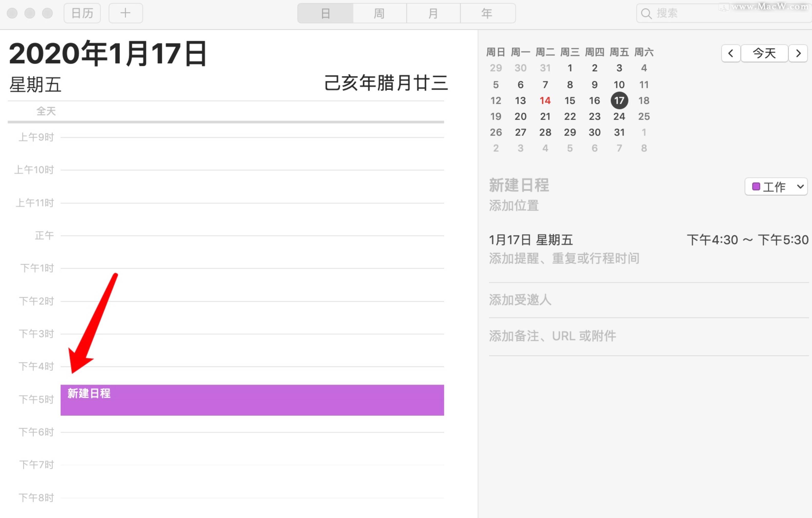Switch to 周 view tab
Screen dimensions: 812x518
(379, 14)
